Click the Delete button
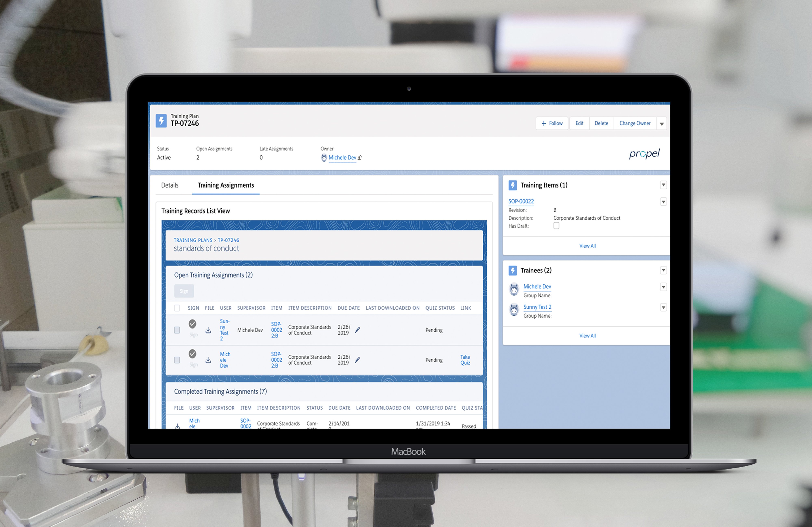This screenshot has height=527, width=812. (x=601, y=123)
